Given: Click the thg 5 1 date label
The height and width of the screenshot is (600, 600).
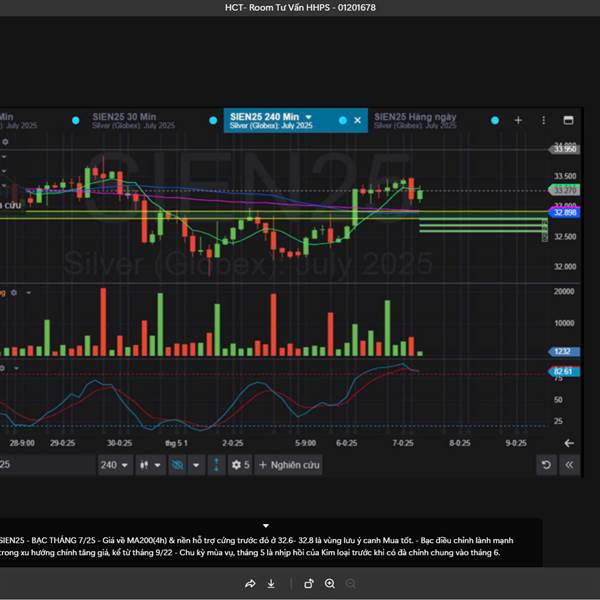Looking at the screenshot, I should (x=177, y=443).
